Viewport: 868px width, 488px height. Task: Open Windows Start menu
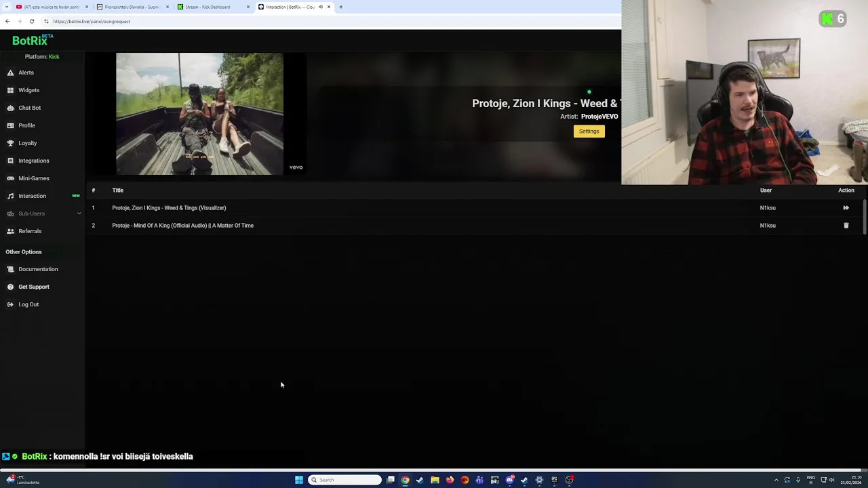tap(299, 480)
